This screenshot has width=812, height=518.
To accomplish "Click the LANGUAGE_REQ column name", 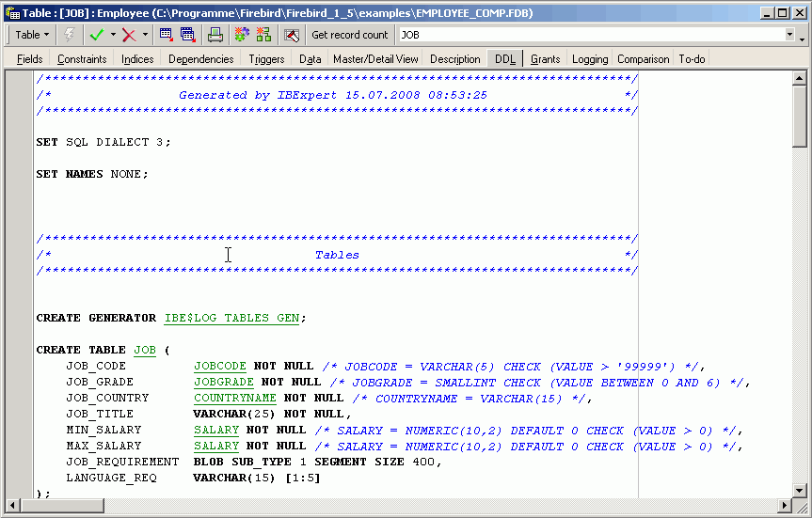I will coord(111,478).
